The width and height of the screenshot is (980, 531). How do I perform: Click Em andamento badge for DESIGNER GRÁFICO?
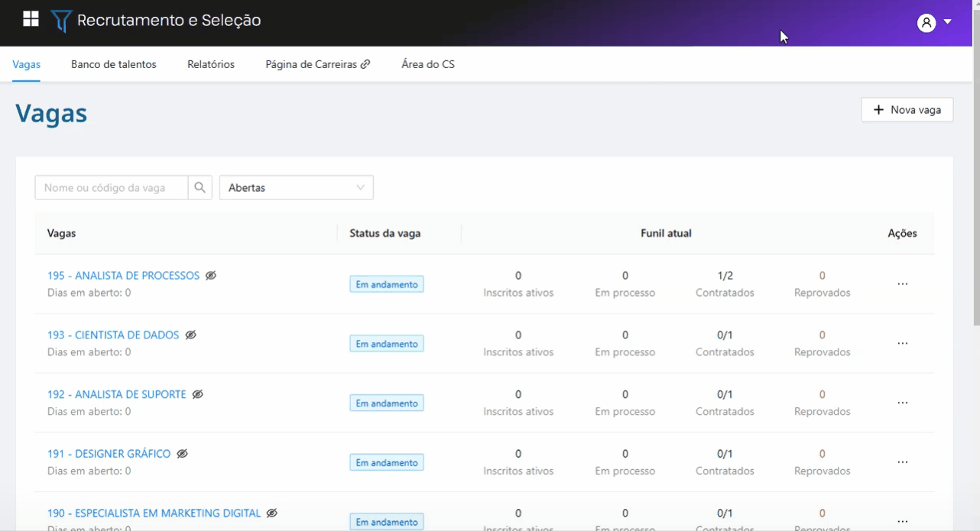coord(387,462)
